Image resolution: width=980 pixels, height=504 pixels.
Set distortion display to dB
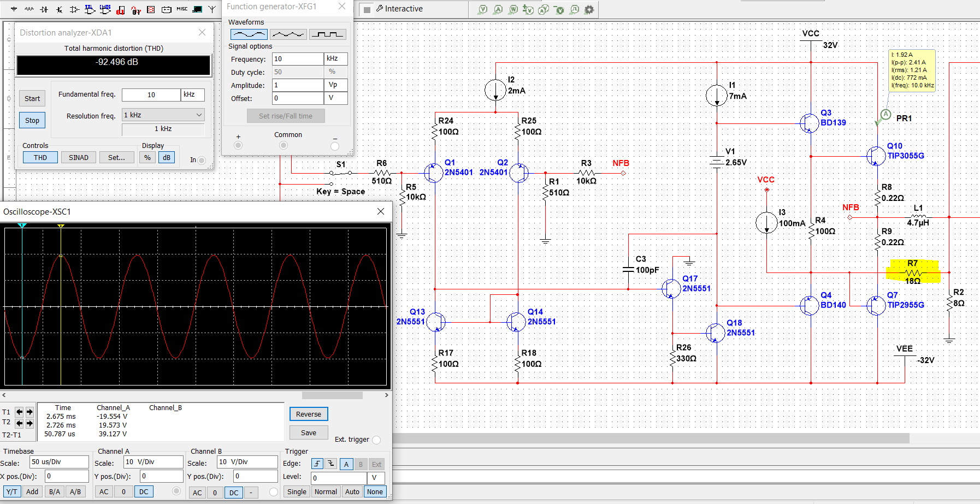[x=167, y=157]
